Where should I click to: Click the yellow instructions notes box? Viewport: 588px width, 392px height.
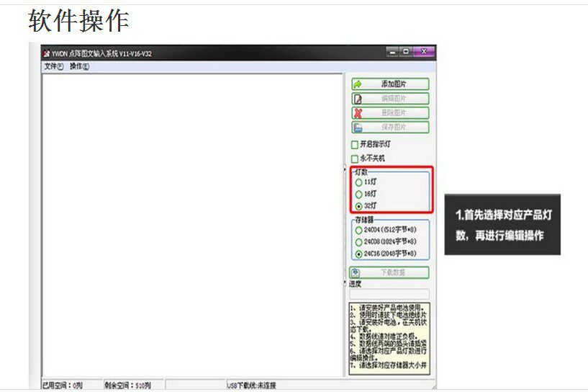coord(389,339)
